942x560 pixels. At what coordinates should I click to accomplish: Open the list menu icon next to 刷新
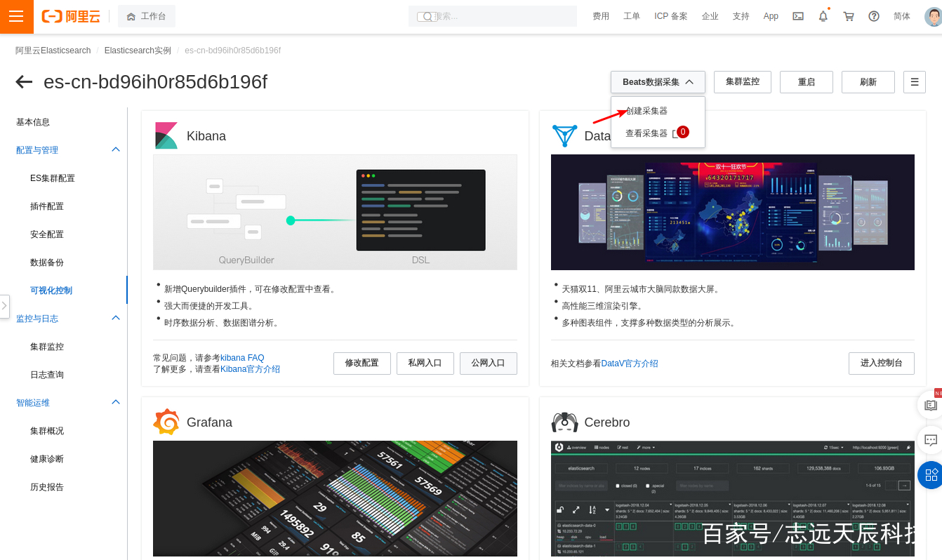coord(915,82)
